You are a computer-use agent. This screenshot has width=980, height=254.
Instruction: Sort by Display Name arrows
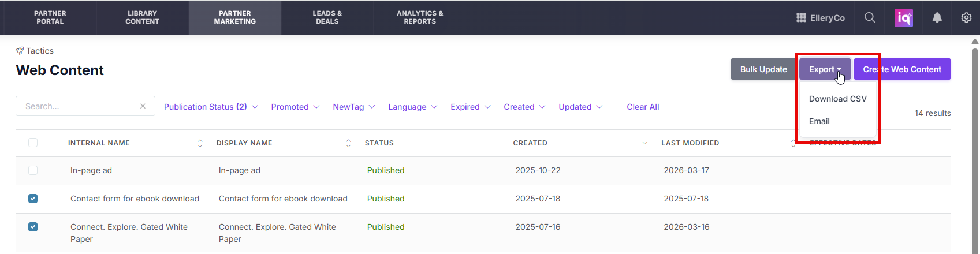pos(348,143)
